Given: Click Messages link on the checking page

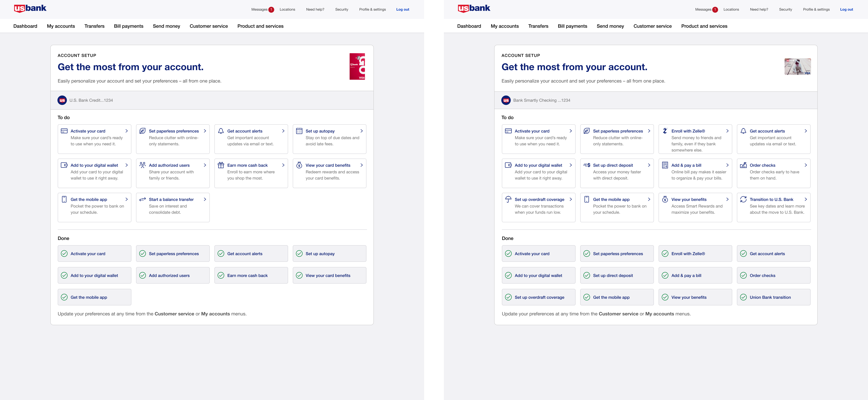Looking at the screenshot, I should click(x=703, y=9).
